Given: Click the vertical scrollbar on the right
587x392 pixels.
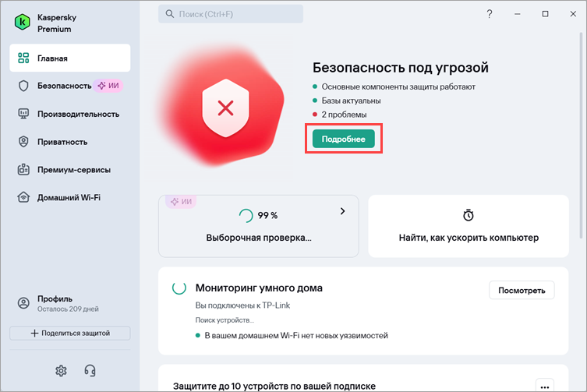Looking at the screenshot, I should 581,135.
